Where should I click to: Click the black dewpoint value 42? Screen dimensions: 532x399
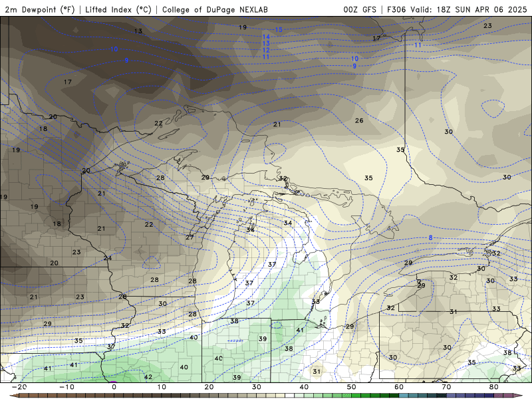148,377
